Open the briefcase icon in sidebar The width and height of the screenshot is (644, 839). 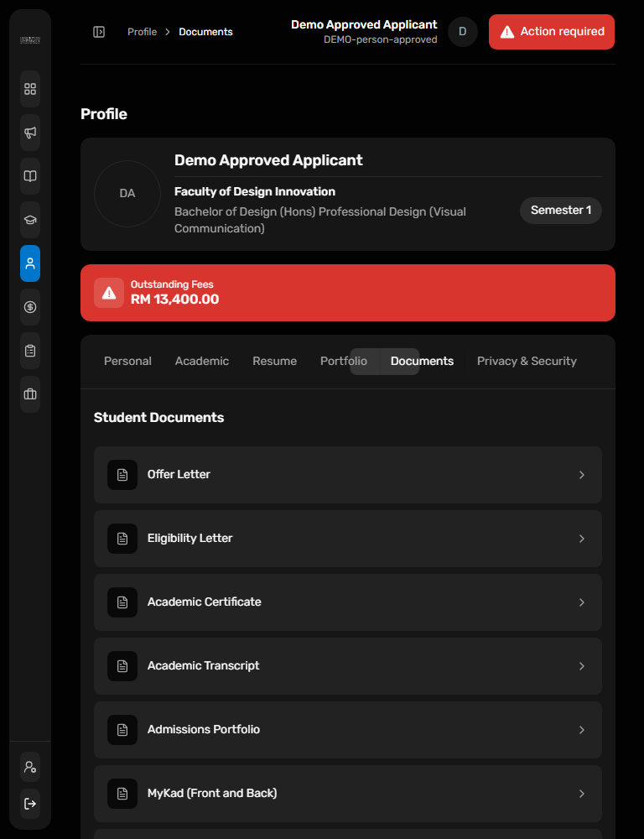(x=30, y=394)
